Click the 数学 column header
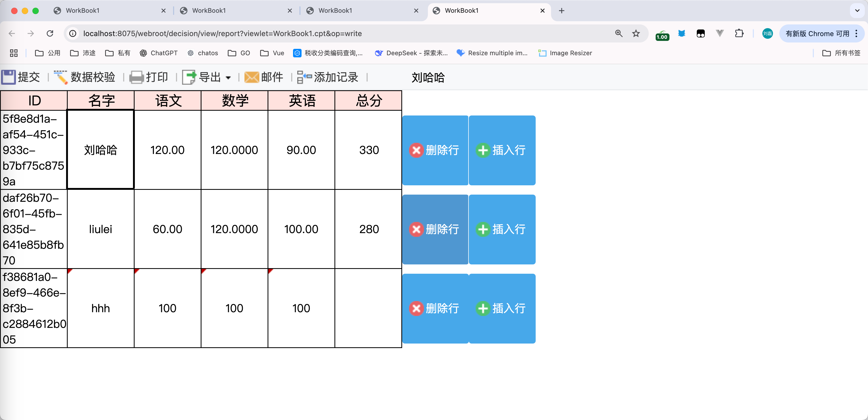The width and height of the screenshot is (868, 420). [x=235, y=100]
